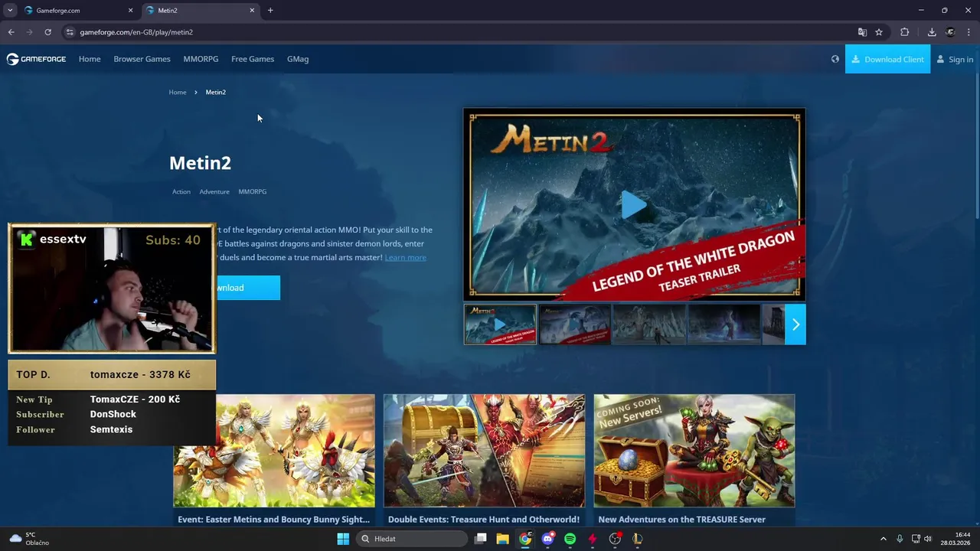The image size is (980, 551).
Task: Bookmark this page with the star
Action: 879,32
